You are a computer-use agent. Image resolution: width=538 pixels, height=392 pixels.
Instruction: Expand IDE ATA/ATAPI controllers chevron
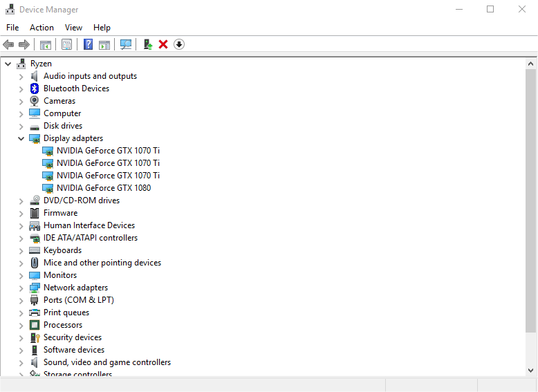coord(21,238)
